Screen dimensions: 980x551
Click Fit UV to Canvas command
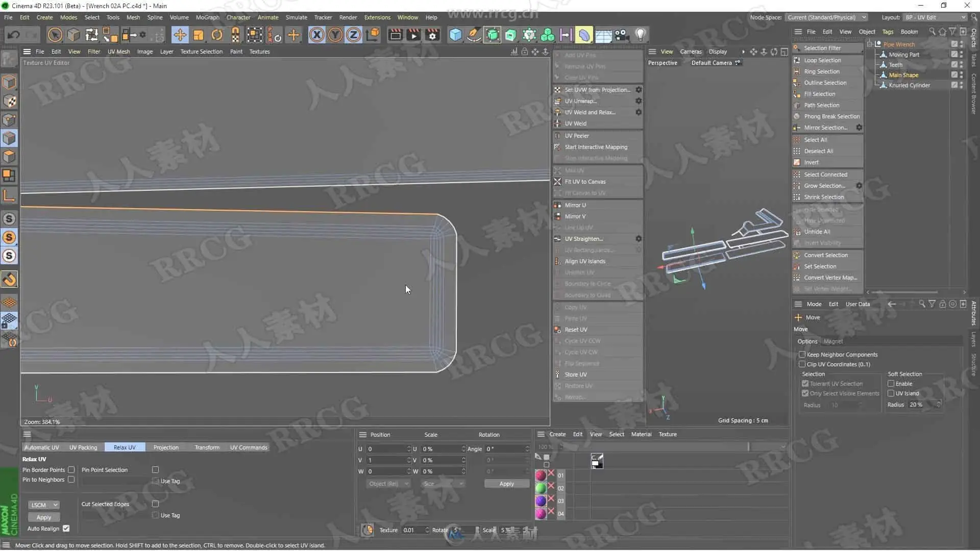(x=585, y=182)
